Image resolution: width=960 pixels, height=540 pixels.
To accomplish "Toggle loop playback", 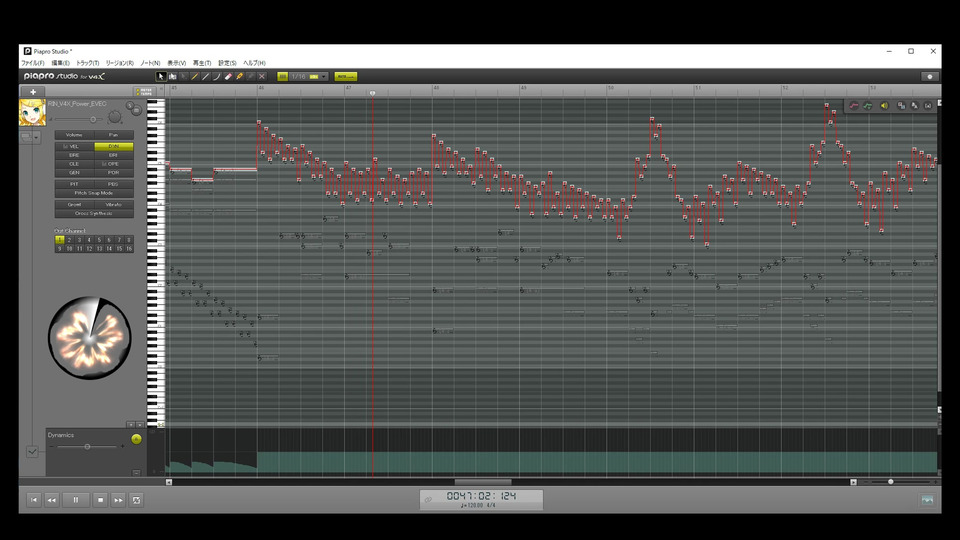I will point(137,500).
